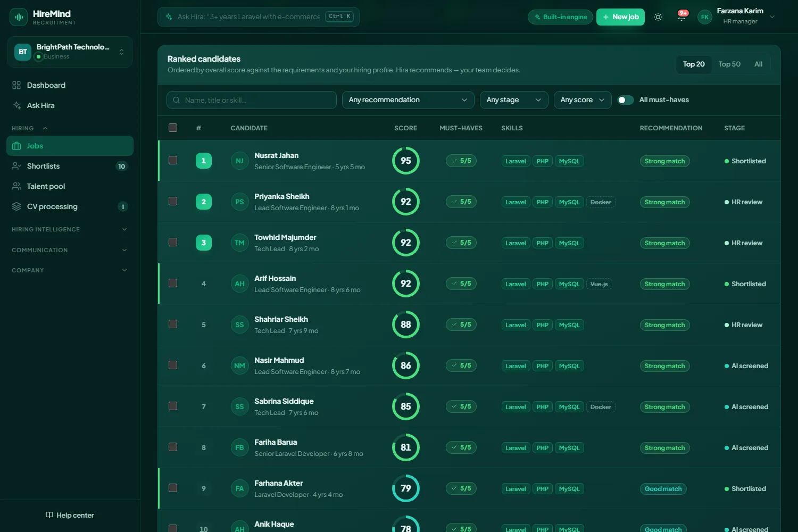Focus the Ask Hira search field

tap(259, 17)
